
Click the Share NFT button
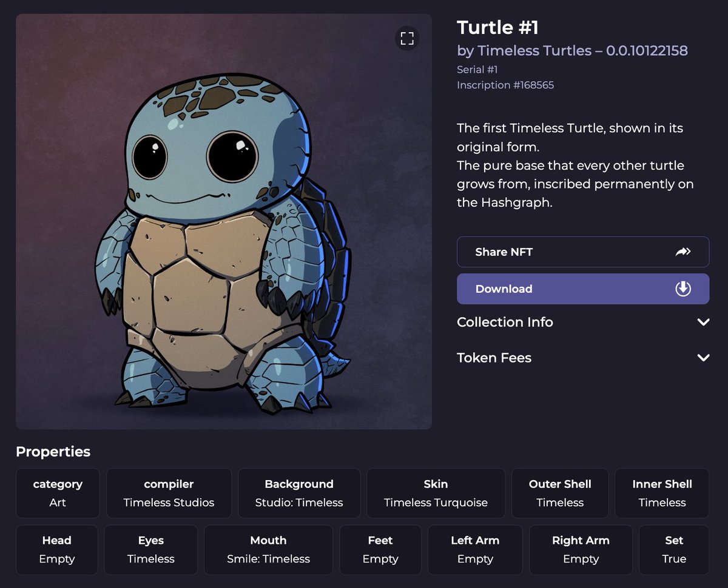tap(582, 252)
